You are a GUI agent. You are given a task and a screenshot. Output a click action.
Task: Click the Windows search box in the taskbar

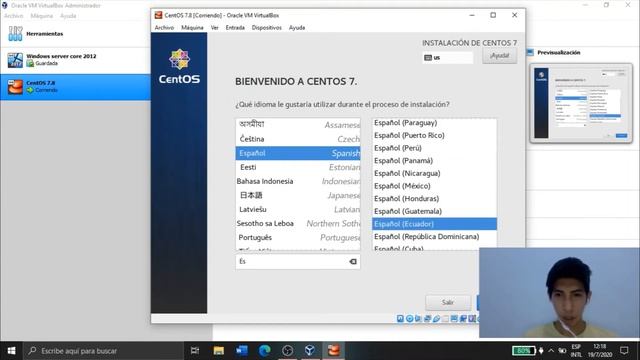pos(103,351)
